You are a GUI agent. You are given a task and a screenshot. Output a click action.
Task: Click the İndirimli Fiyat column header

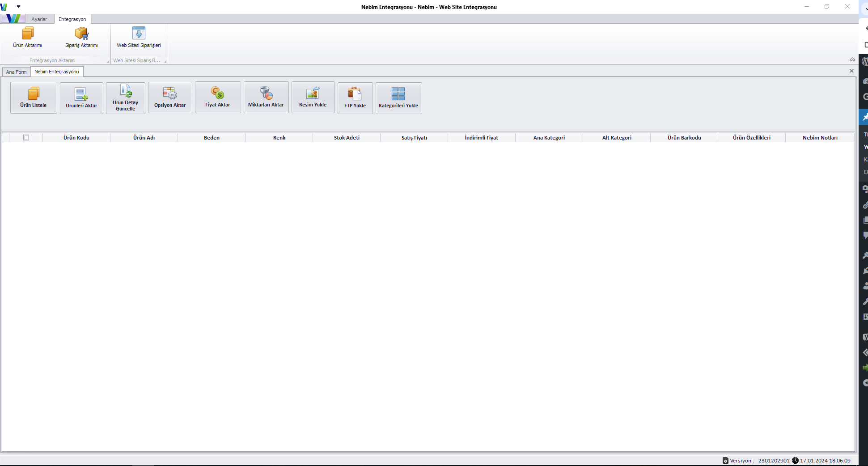point(482,138)
